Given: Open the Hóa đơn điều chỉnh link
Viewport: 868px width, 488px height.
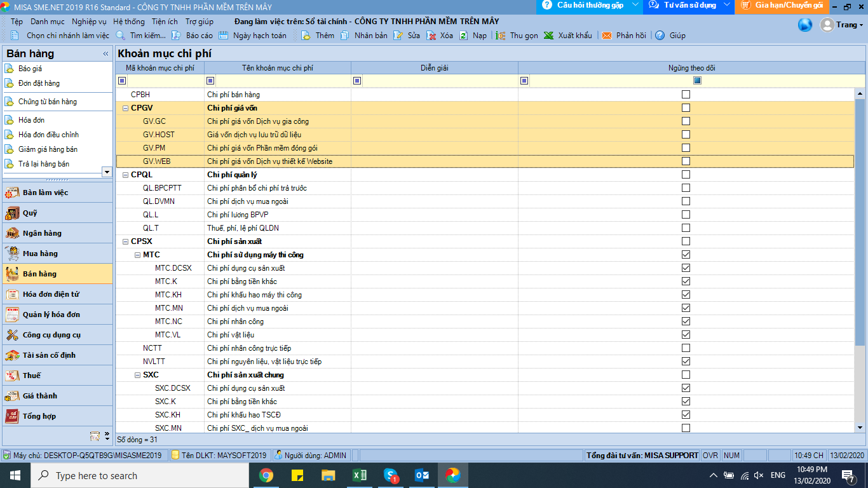Looking at the screenshot, I should pyautogui.click(x=48, y=135).
